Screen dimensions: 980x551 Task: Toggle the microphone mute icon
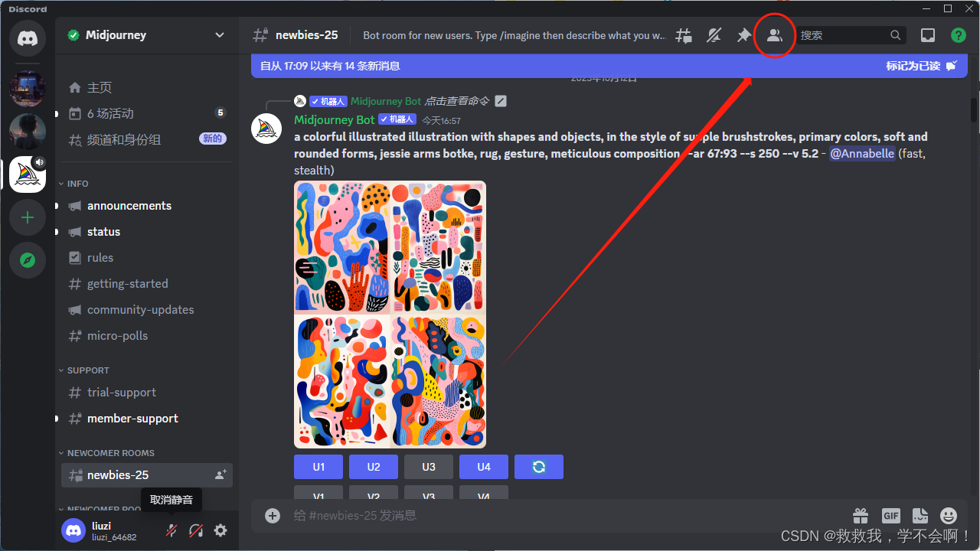(171, 530)
